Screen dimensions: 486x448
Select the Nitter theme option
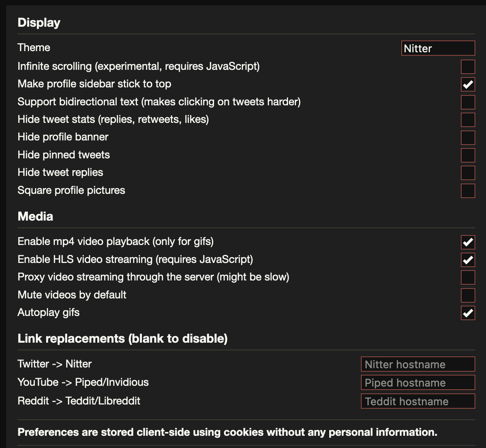tap(438, 48)
